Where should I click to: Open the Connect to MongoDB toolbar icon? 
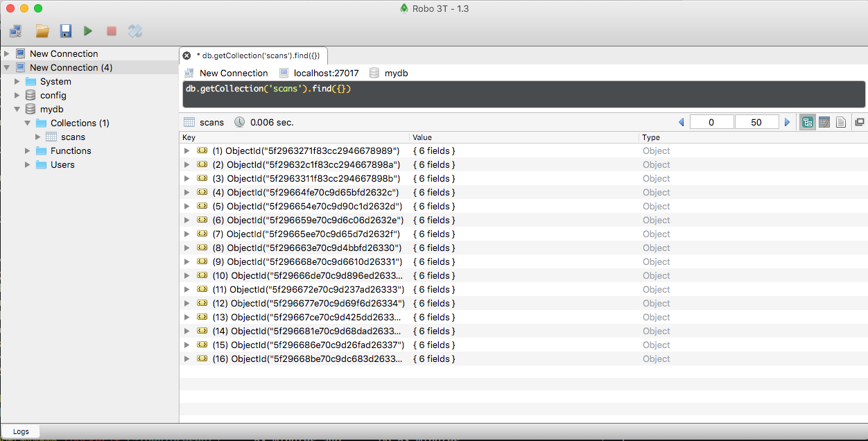coord(15,31)
